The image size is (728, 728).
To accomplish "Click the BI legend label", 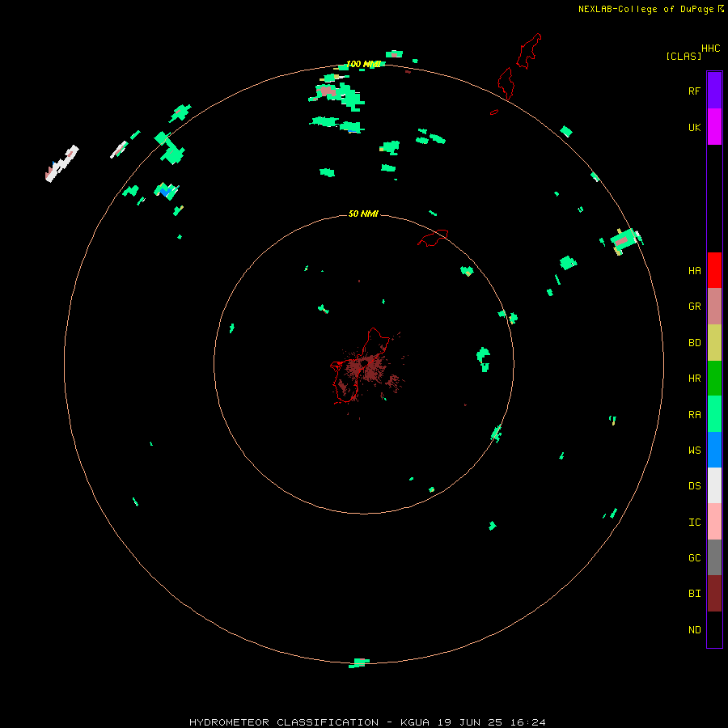I will (694, 594).
